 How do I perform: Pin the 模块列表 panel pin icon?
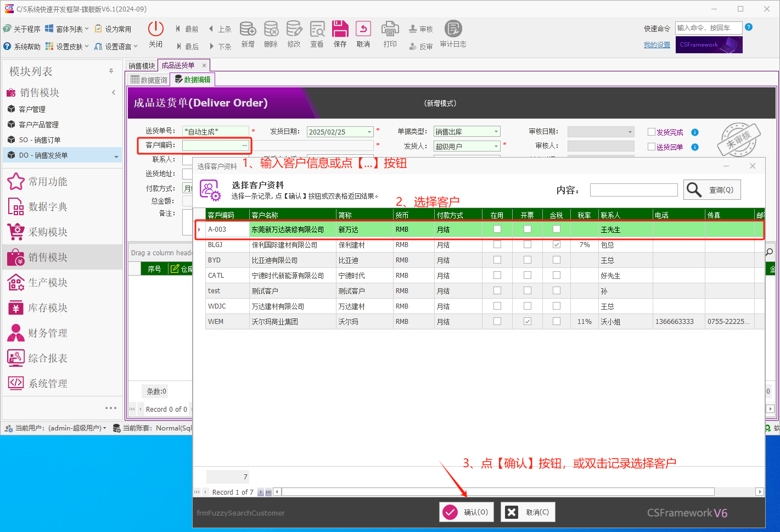(111, 71)
